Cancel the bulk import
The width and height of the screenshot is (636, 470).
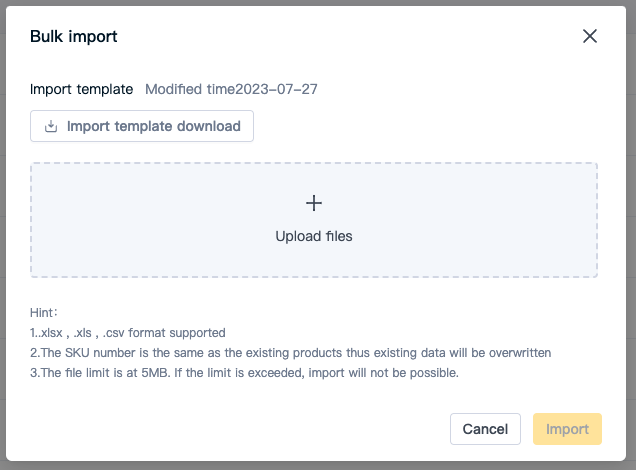pyautogui.click(x=485, y=429)
